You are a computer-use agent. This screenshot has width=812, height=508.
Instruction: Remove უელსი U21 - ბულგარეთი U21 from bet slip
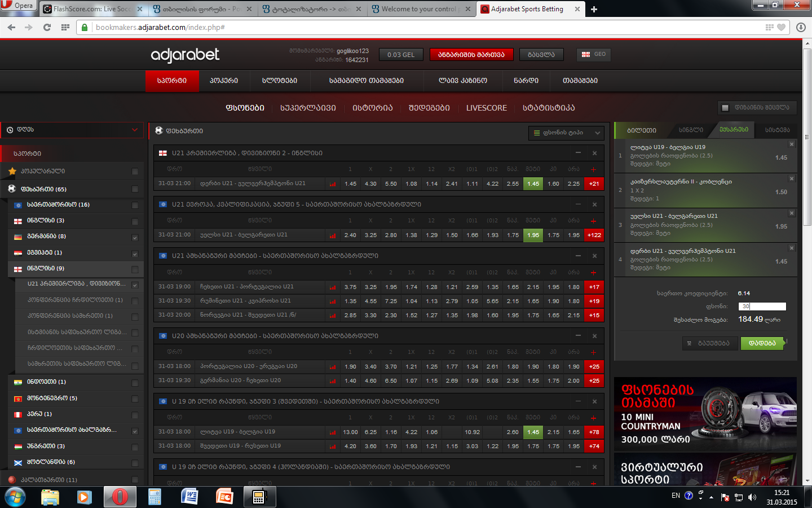[x=792, y=213]
